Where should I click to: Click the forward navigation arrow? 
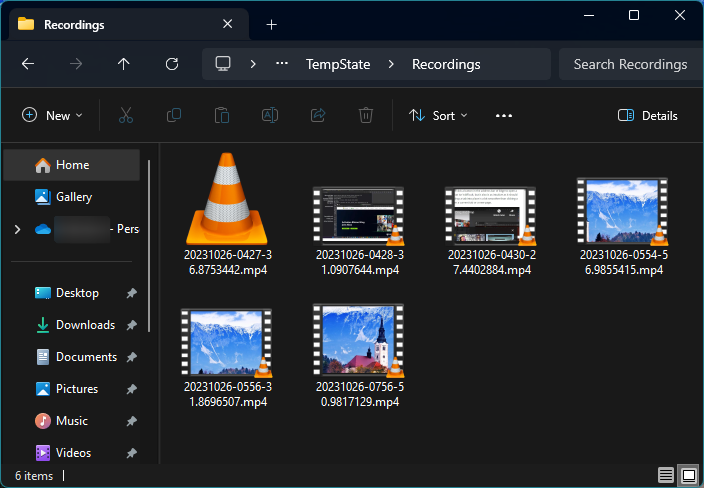(x=76, y=64)
